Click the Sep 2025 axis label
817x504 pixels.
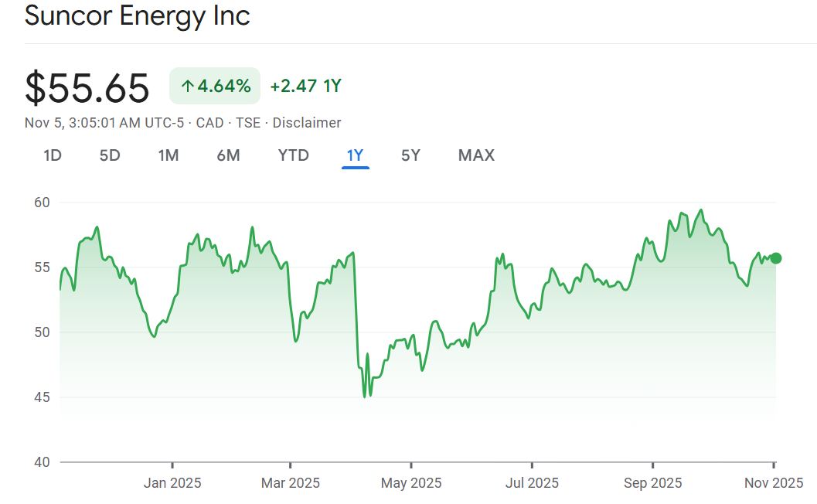653,483
